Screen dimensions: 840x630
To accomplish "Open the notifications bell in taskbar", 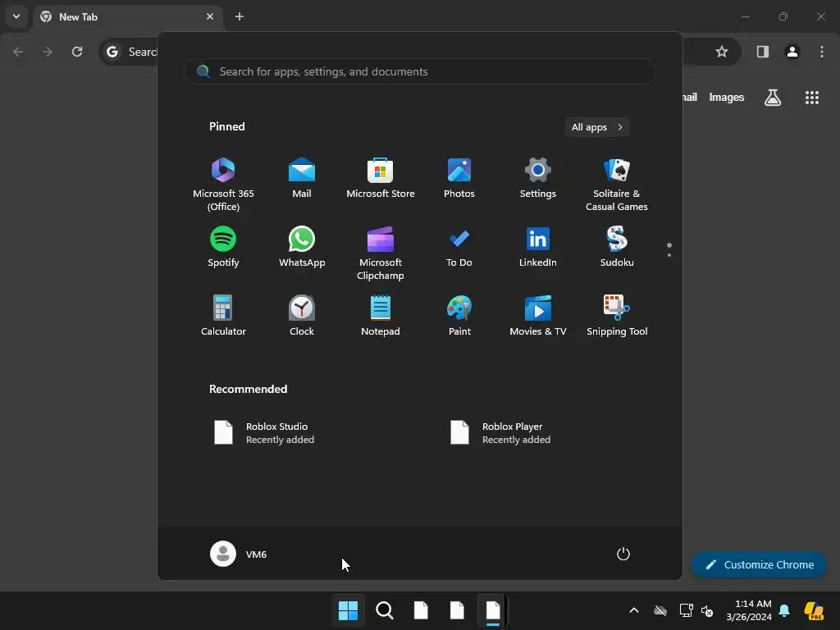I will (x=784, y=610).
